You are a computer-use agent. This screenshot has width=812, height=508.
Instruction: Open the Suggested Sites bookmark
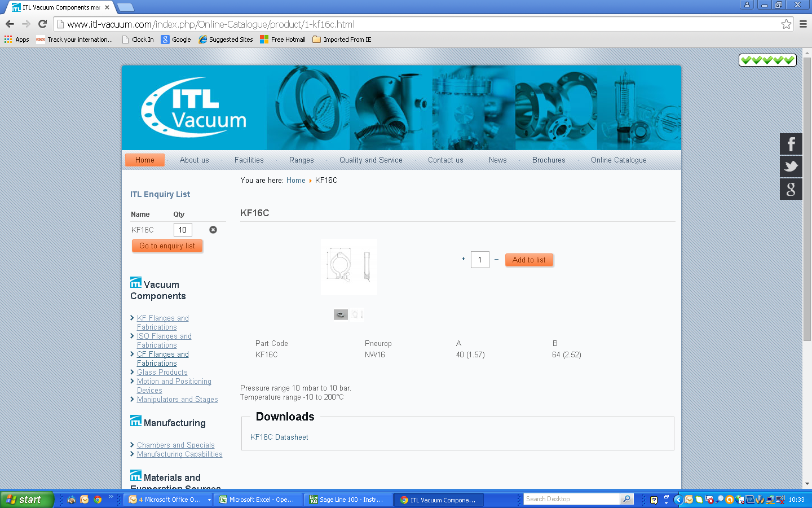click(226, 40)
